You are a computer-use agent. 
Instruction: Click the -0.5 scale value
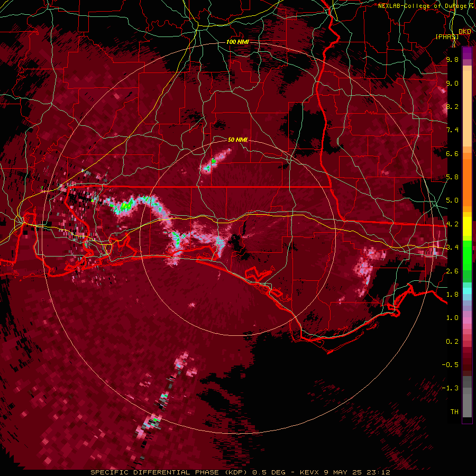(450, 365)
